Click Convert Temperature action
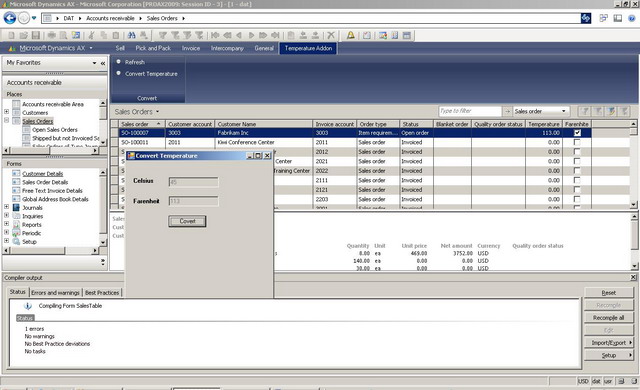Image resolution: width=640 pixels, height=390 pixels. (151, 74)
